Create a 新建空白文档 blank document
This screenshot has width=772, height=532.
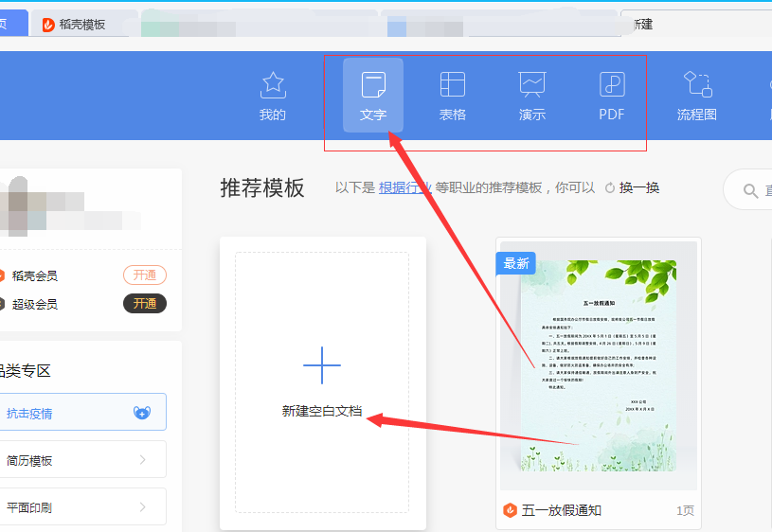pyautogui.click(x=322, y=383)
